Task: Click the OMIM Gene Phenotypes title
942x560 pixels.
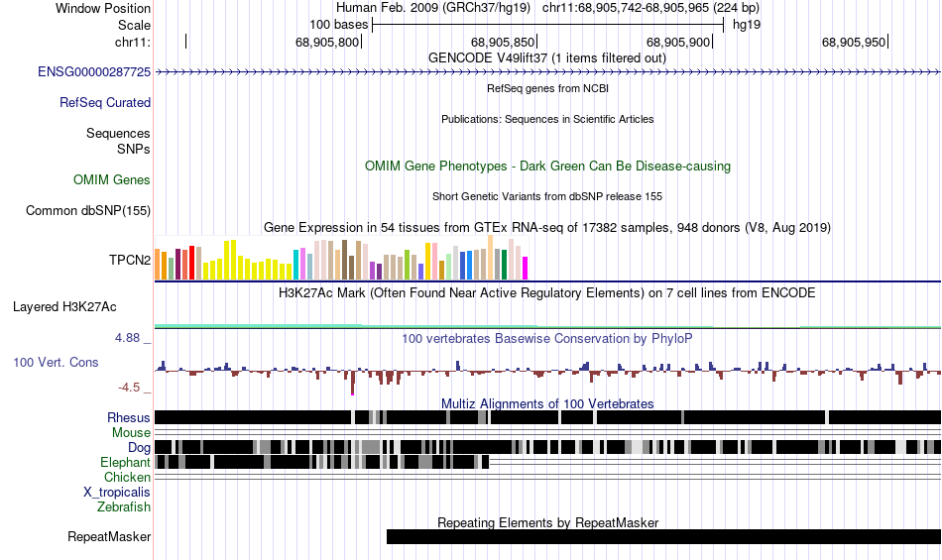Action: [547, 167]
